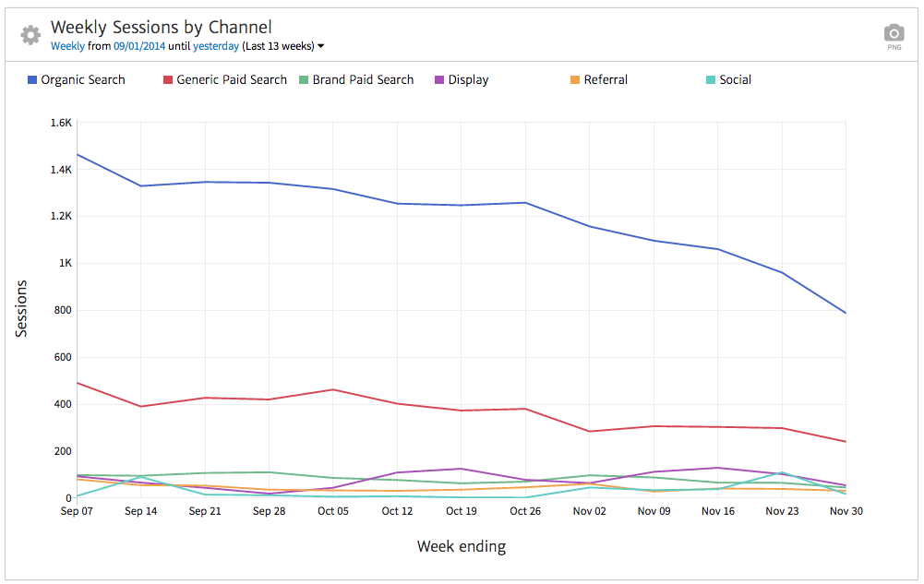Click the teal Social legend swatch
The width and height of the screenshot is (924, 584).
coord(711,80)
